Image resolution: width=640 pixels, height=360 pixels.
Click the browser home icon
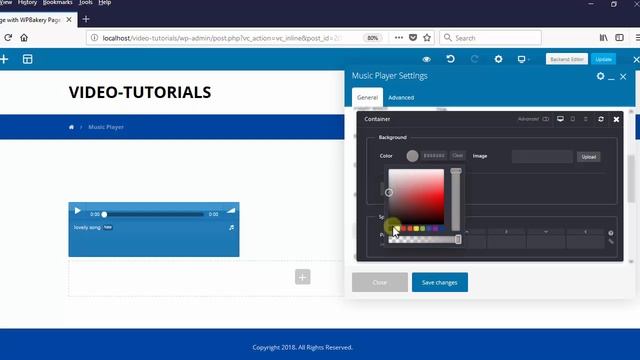click(x=24, y=38)
